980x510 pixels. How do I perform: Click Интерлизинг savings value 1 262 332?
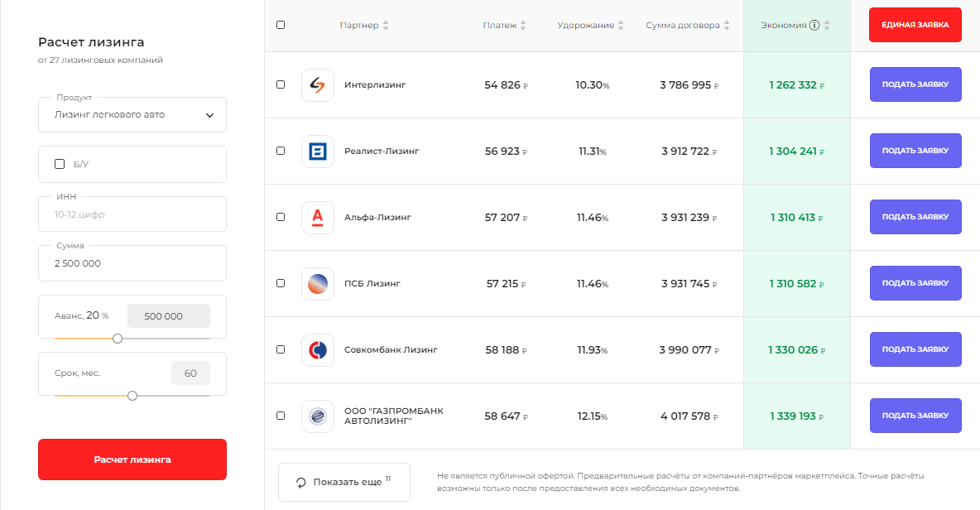click(x=797, y=85)
